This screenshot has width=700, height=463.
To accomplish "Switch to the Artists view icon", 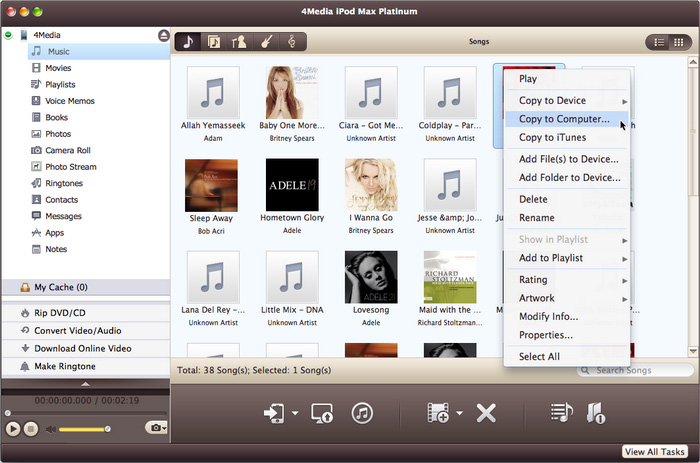I will (x=240, y=42).
